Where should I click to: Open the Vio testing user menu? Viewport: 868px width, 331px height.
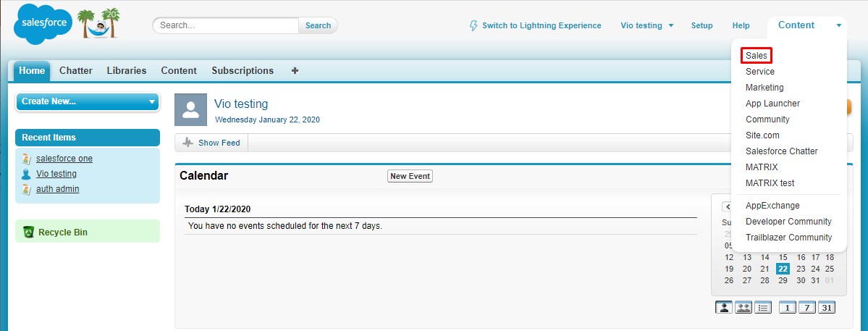pyautogui.click(x=647, y=25)
